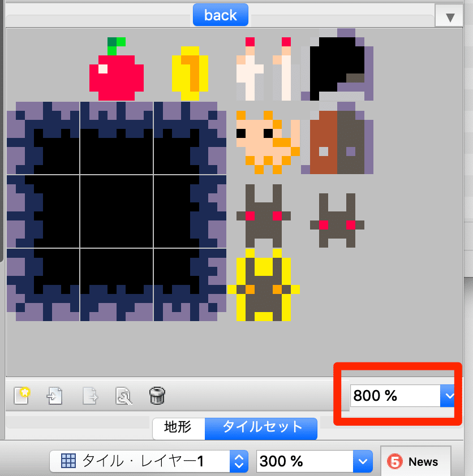Step through layers with the タイル・レイヤー1 stepper

[x=238, y=461]
